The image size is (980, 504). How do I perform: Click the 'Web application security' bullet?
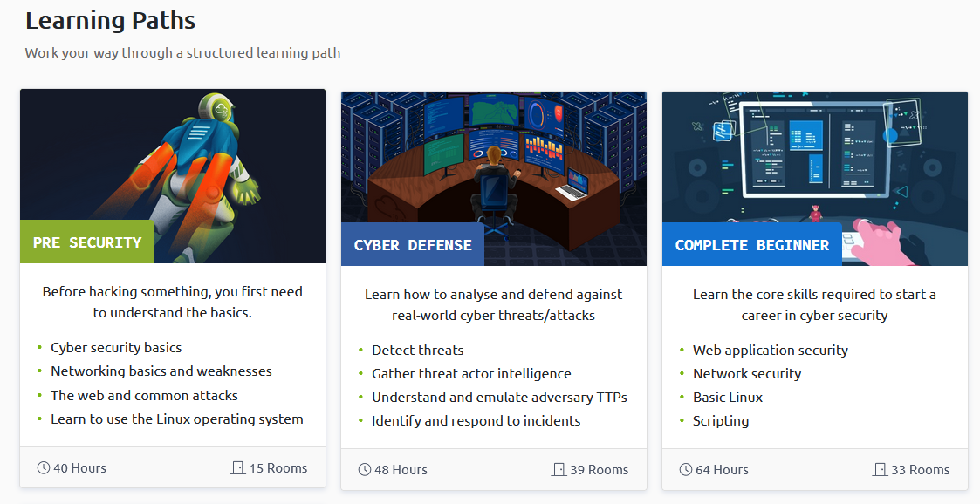771,350
